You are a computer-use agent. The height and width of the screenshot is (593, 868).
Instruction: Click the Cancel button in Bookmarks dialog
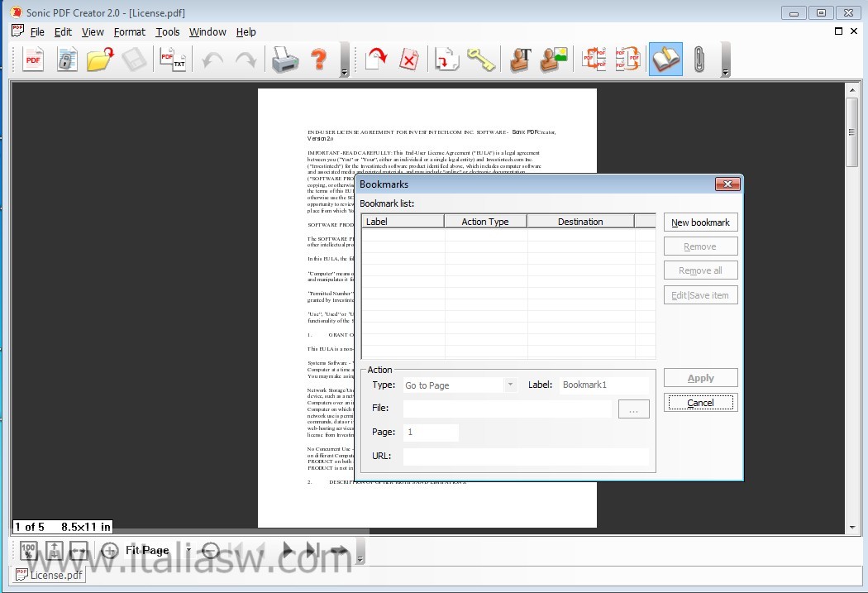point(700,403)
